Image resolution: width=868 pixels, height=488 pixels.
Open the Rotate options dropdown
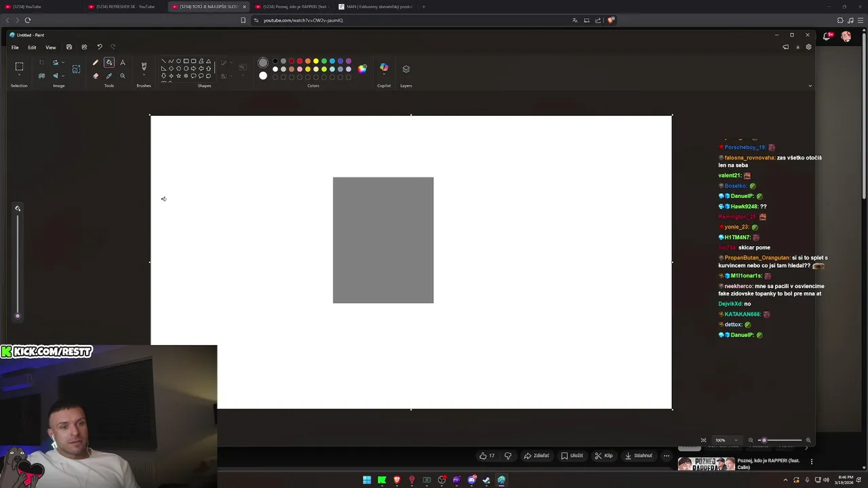tap(63, 62)
